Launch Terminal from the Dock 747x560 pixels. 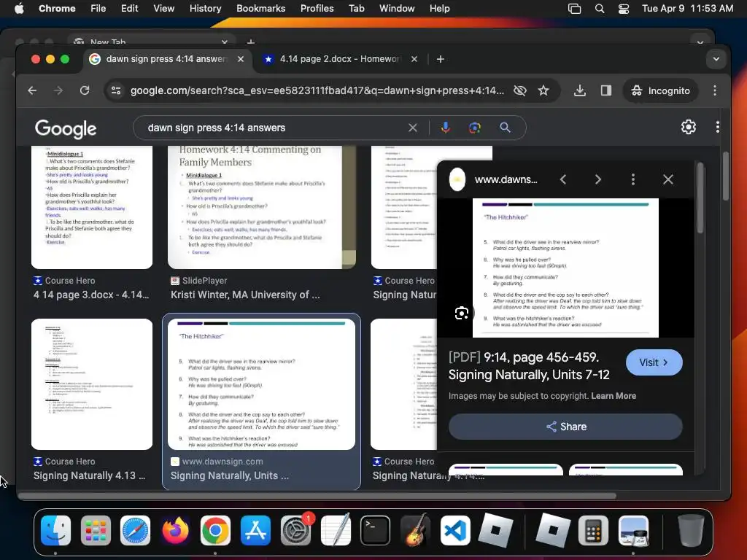(x=376, y=530)
